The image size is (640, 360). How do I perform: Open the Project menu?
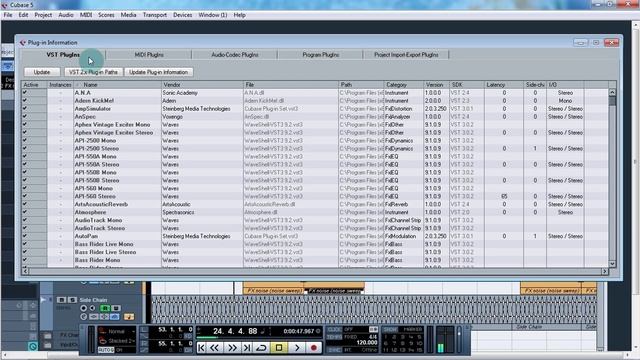click(43, 15)
